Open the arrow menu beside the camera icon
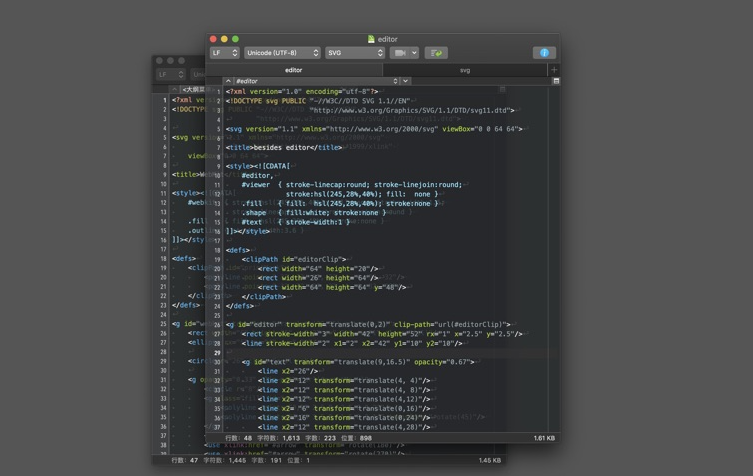The height and width of the screenshot is (476, 753). (x=413, y=53)
